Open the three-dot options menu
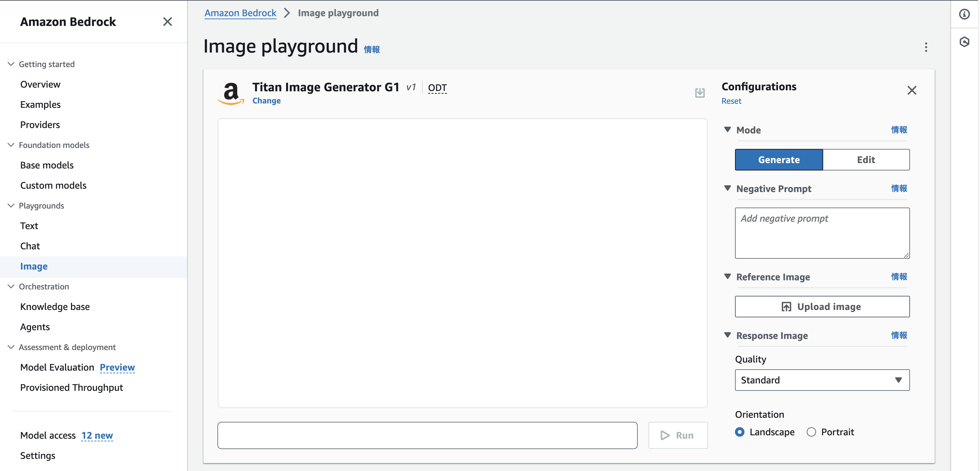The image size is (980, 471). coord(926,47)
